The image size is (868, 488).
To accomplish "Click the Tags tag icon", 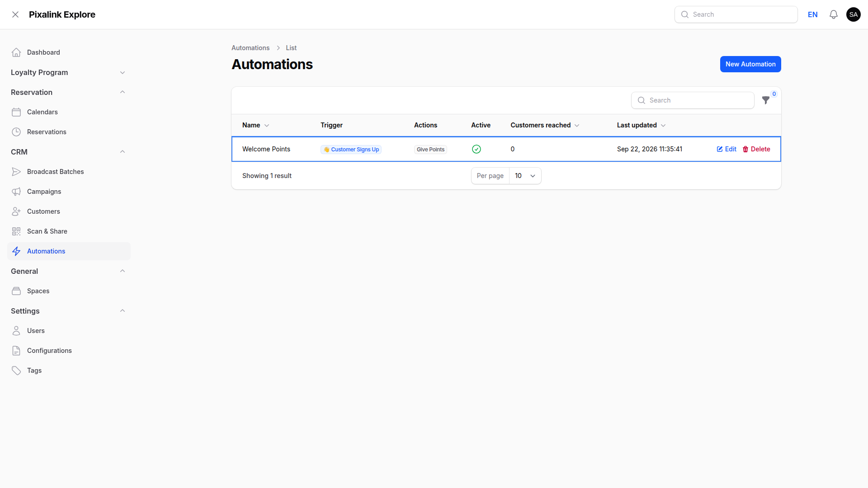I will [16, 371].
